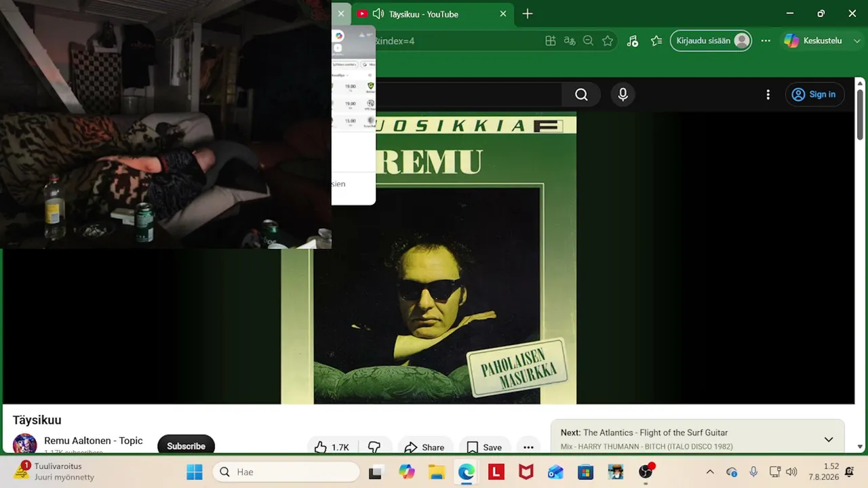Dislike the video with thumbs down

pos(374,447)
